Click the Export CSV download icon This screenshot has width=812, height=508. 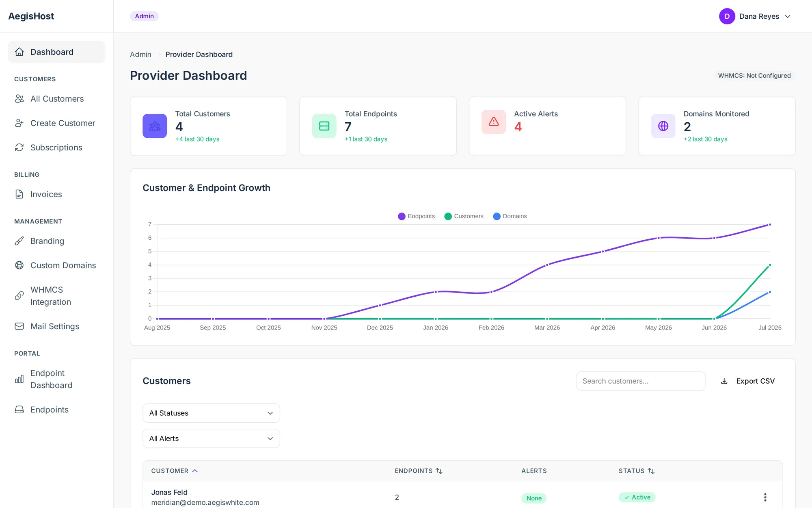724,381
